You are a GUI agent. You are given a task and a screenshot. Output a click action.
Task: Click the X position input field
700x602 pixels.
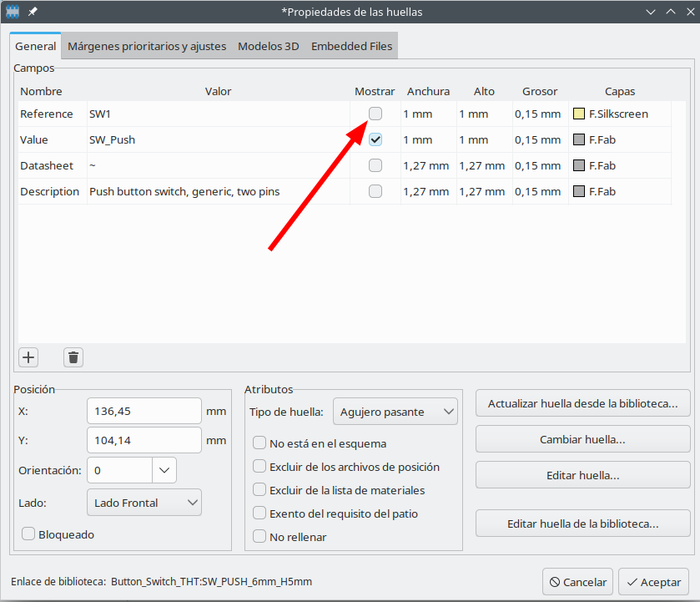(144, 411)
